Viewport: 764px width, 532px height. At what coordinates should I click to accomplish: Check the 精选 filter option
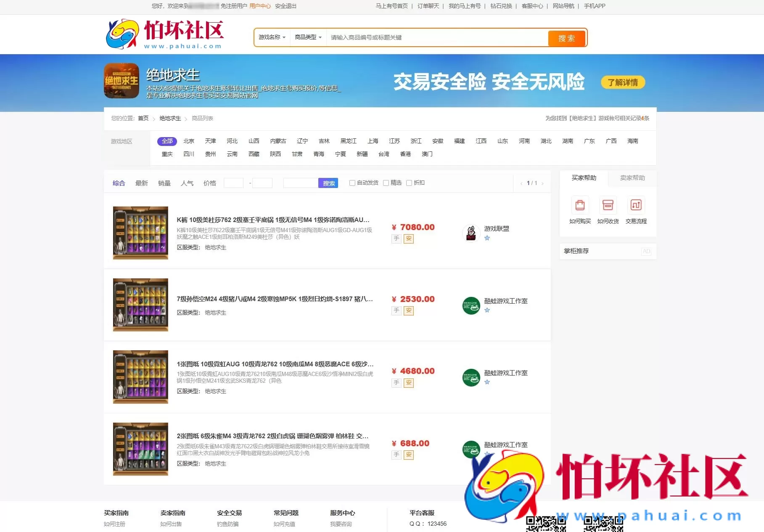[x=386, y=183]
